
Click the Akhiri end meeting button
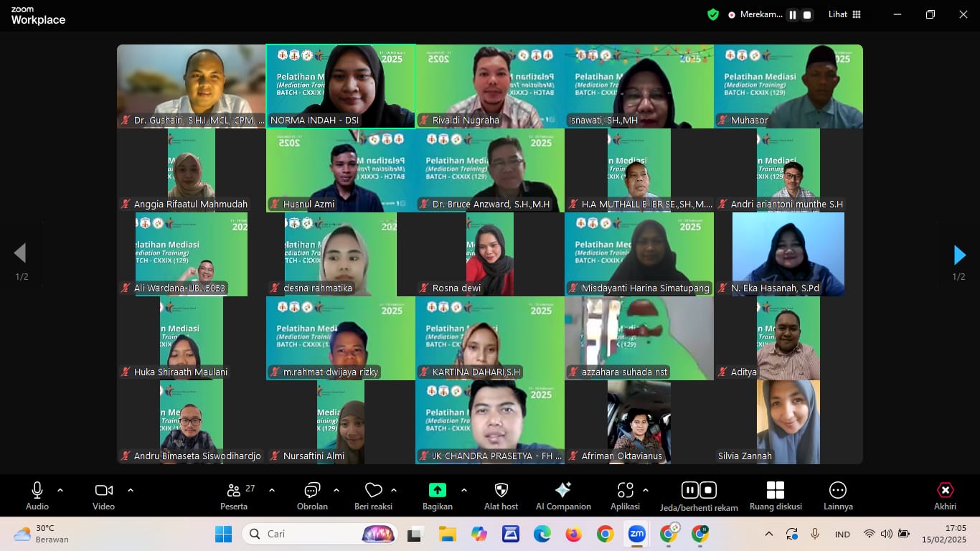coord(945,491)
